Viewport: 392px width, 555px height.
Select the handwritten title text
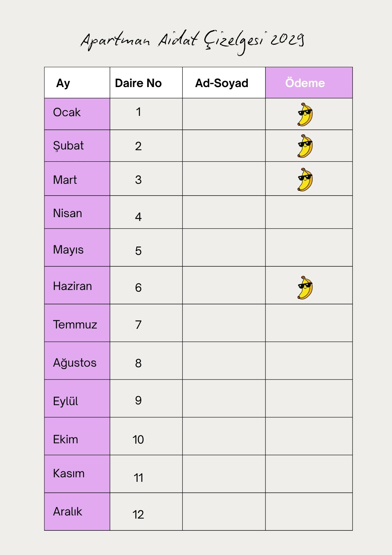pyautogui.click(x=193, y=41)
